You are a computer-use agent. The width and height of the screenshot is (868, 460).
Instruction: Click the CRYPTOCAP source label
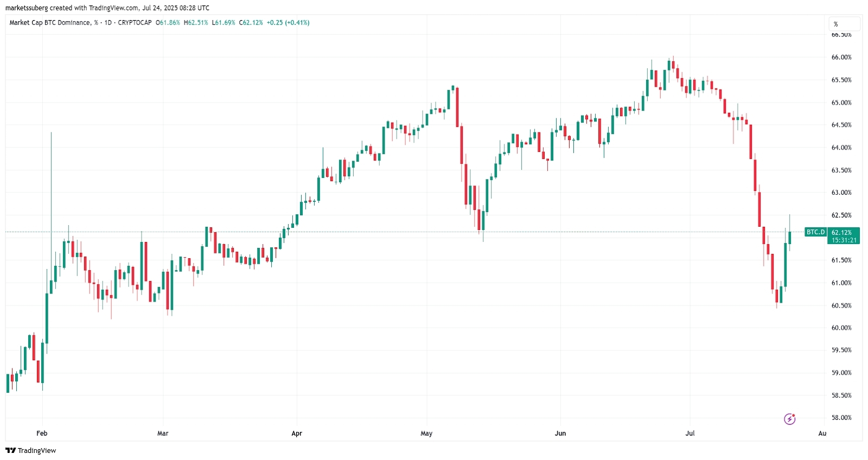[x=135, y=23]
